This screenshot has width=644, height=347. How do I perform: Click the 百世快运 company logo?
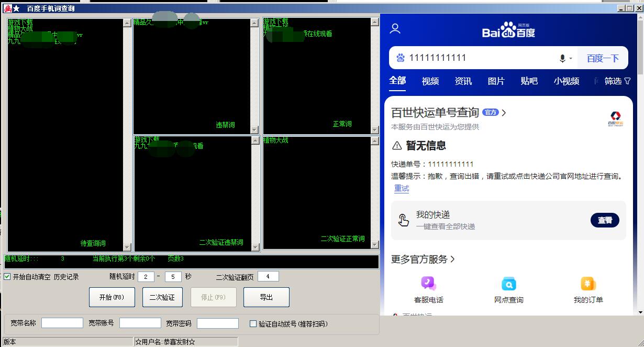614,119
